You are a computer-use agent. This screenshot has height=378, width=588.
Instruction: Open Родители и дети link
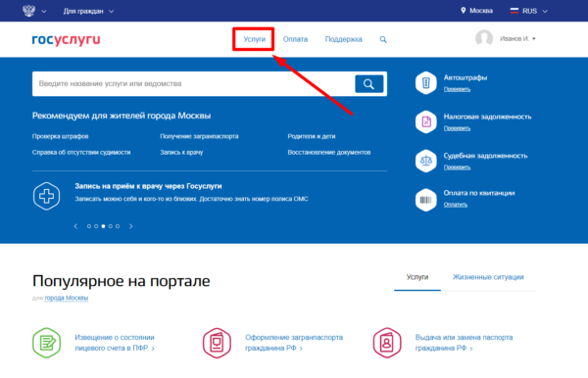click(x=312, y=136)
